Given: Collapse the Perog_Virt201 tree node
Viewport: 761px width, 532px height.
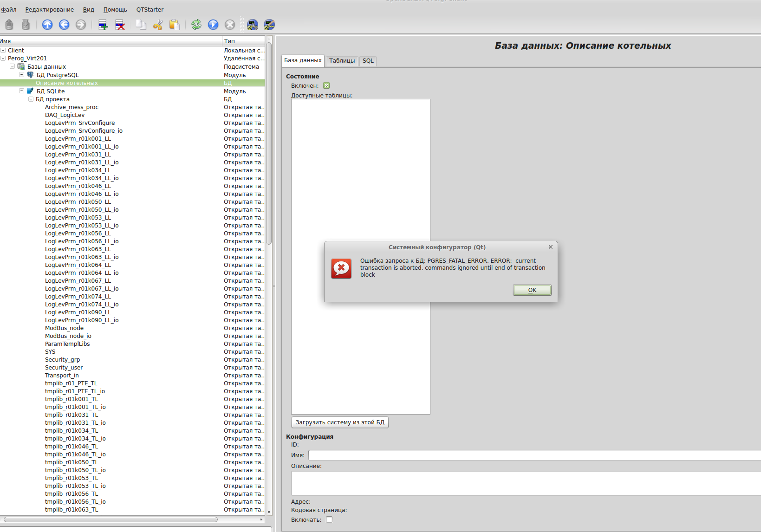Looking at the screenshot, I should tap(3, 58).
